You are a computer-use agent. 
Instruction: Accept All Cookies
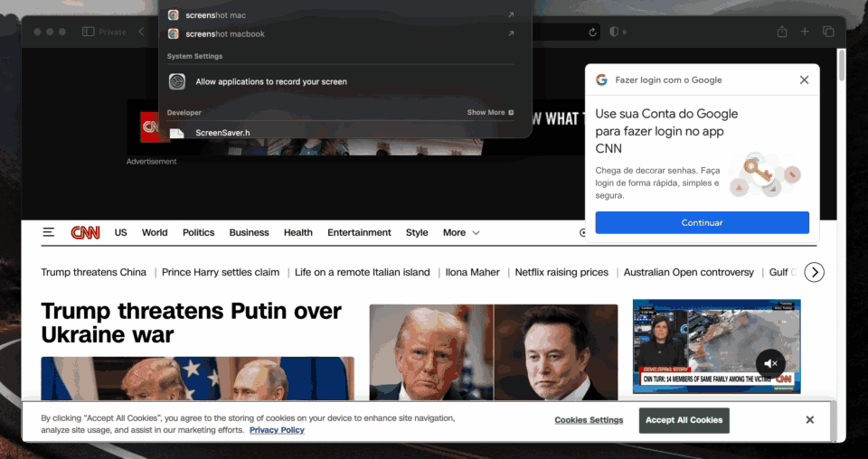(x=684, y=420)
